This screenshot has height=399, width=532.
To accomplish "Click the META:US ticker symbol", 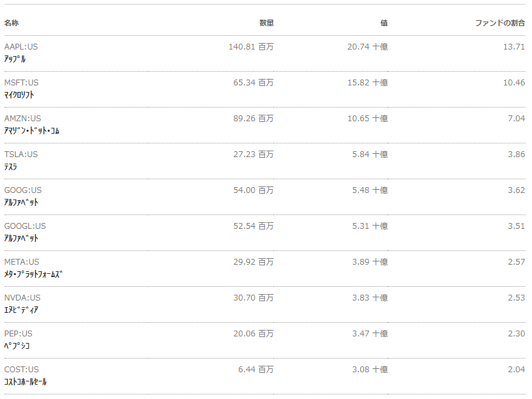I will point(21,262).
